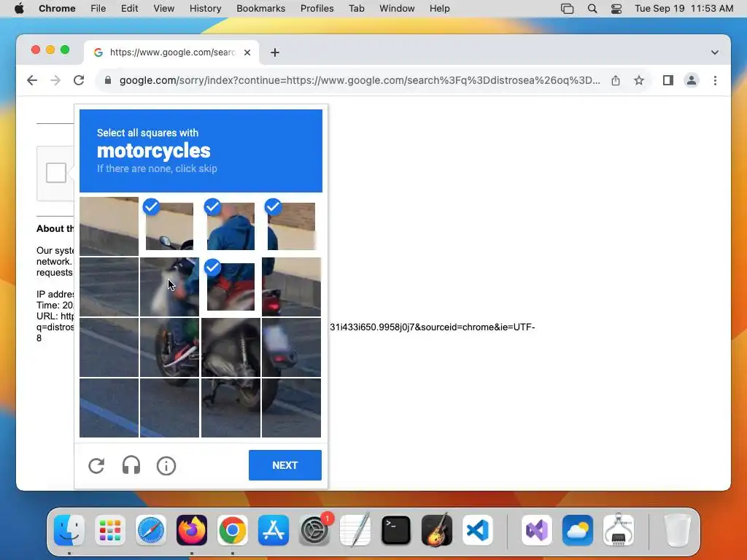Open the Trash in the Dock
Image resolution: width=747 pixels, height=560 pixels.
click(677, 530)
